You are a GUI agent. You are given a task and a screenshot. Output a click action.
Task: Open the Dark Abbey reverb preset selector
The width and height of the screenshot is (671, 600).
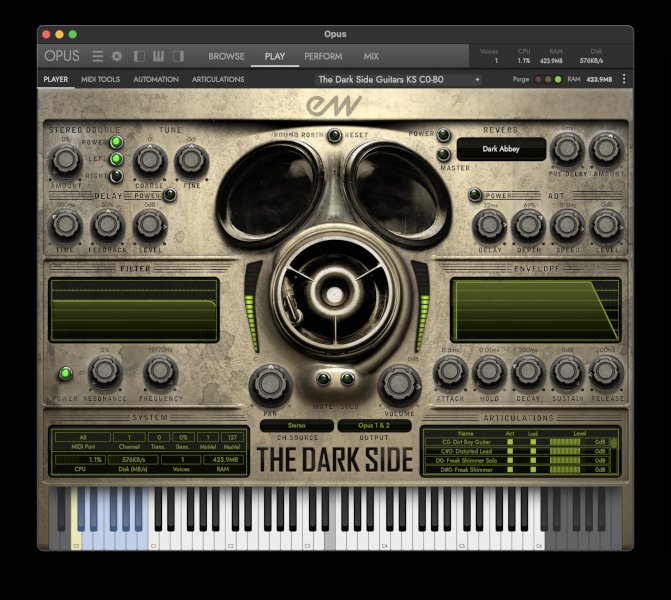[x=501, y=149]
